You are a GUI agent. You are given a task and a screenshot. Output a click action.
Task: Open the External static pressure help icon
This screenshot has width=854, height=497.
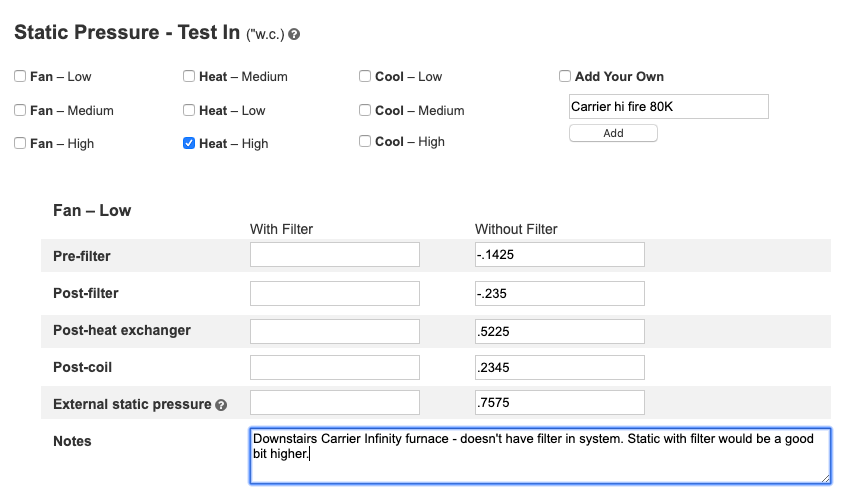pyautogui.click(x=221, y=404)
